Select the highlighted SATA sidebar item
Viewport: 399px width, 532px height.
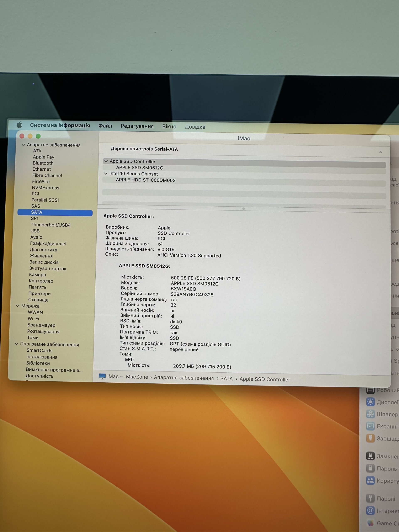point(55,212)
